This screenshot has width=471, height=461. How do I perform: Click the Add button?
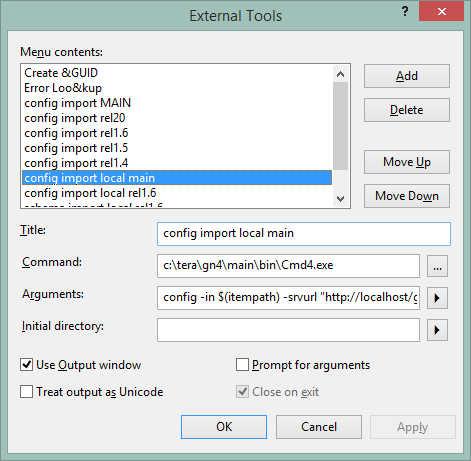click(x=407, y=76)
